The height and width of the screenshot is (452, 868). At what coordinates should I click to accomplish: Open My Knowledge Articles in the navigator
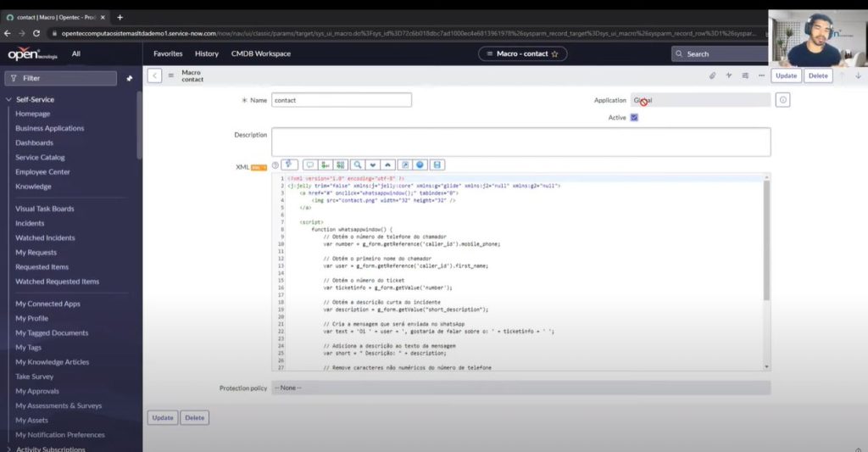(52, 362)
